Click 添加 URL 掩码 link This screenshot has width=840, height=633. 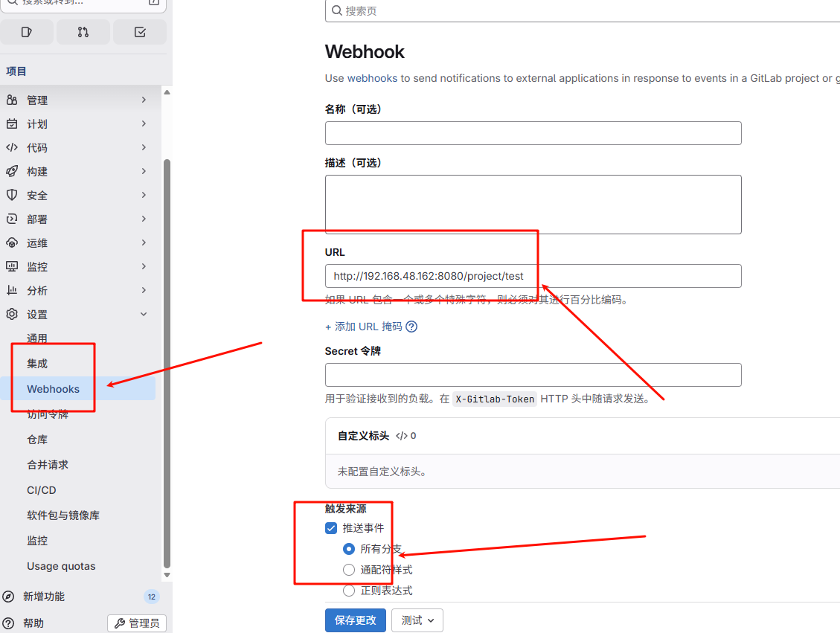coord(364,327)
